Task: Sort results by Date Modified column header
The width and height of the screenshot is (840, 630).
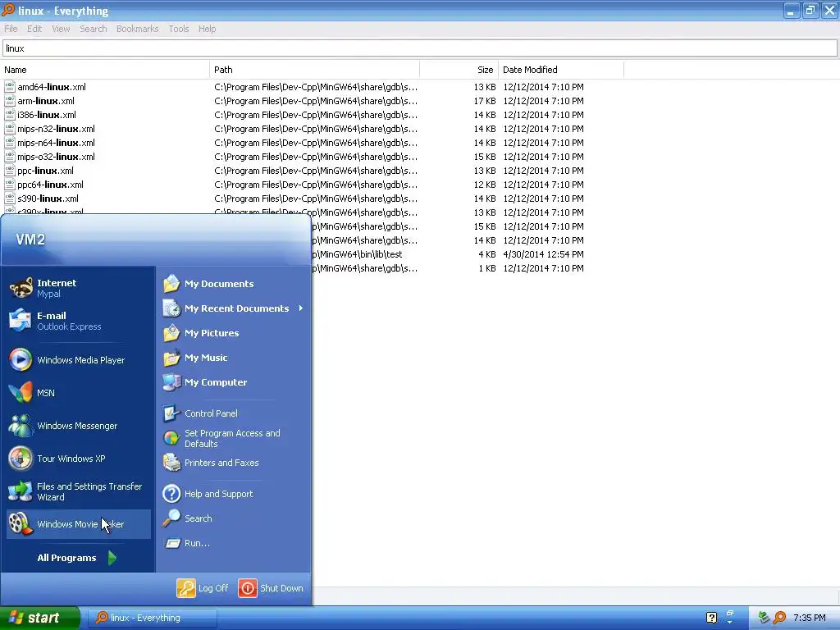Action: click(561, 70)
